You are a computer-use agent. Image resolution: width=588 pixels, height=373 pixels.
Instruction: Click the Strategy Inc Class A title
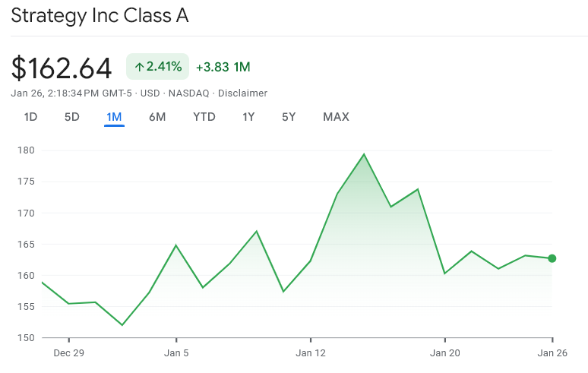[100, 16]
